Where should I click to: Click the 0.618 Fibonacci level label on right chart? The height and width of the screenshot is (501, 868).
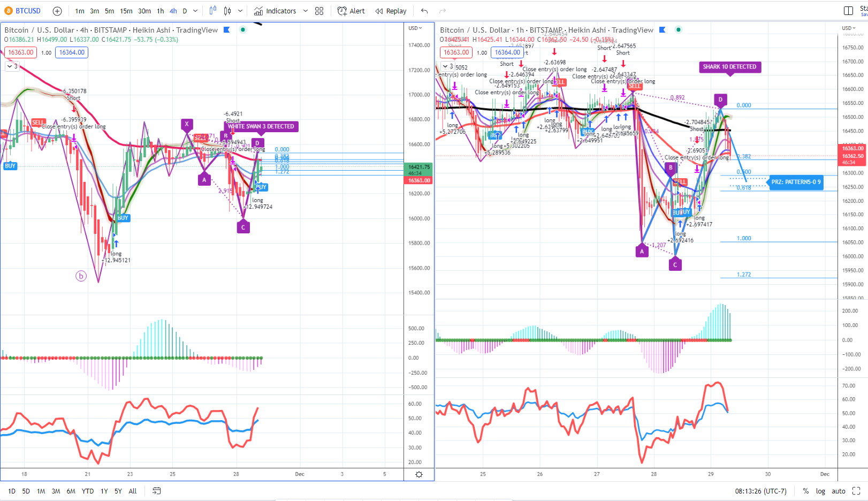click(x=744, y=188)
